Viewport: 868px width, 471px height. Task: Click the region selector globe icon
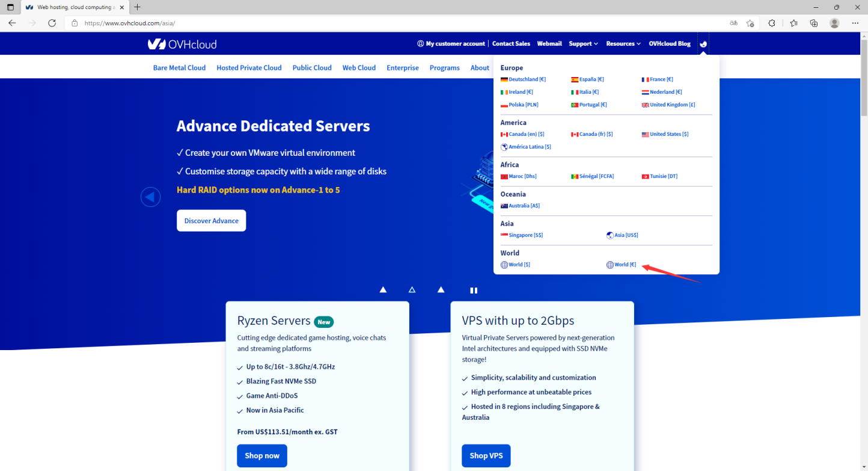(703, 44)
